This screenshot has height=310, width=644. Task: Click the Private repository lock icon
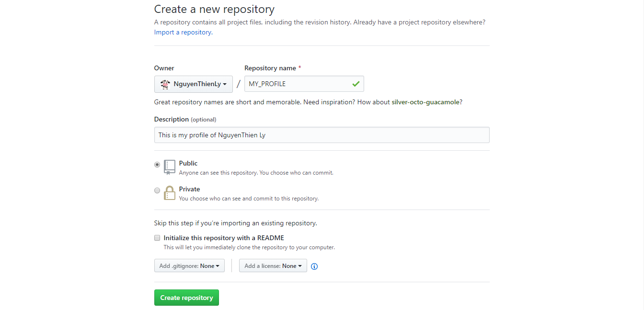(x=170, y=193)
